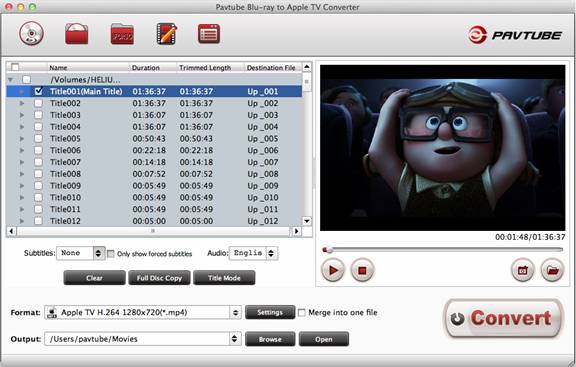This screenshot has height=367, width=576.
Task: Open the conversion task list icon
Action: [x=209, y=34]
